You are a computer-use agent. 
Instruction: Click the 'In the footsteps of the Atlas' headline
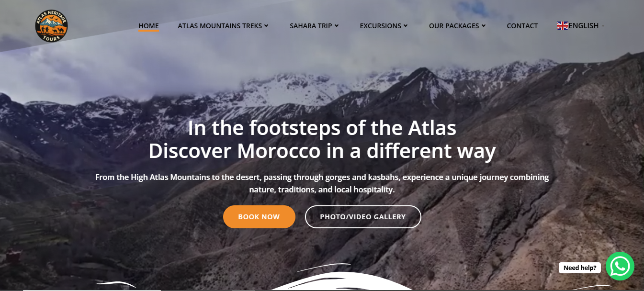322,128
